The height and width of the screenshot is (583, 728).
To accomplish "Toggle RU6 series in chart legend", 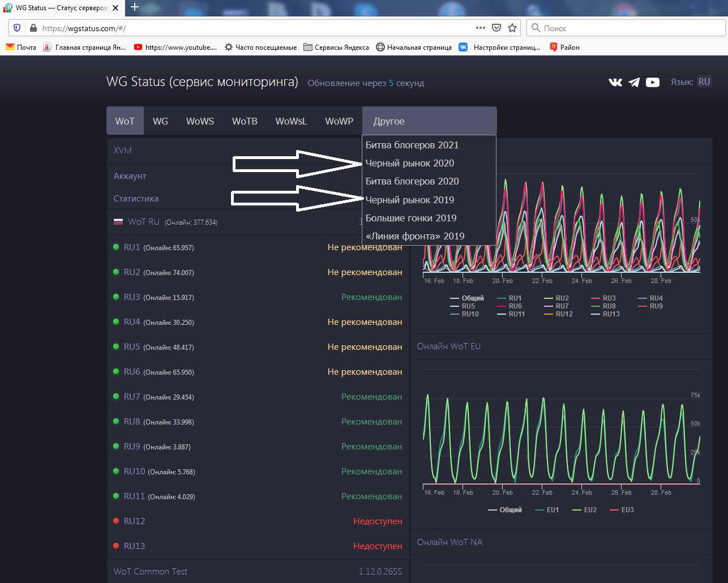I will (x=509, y=306).
